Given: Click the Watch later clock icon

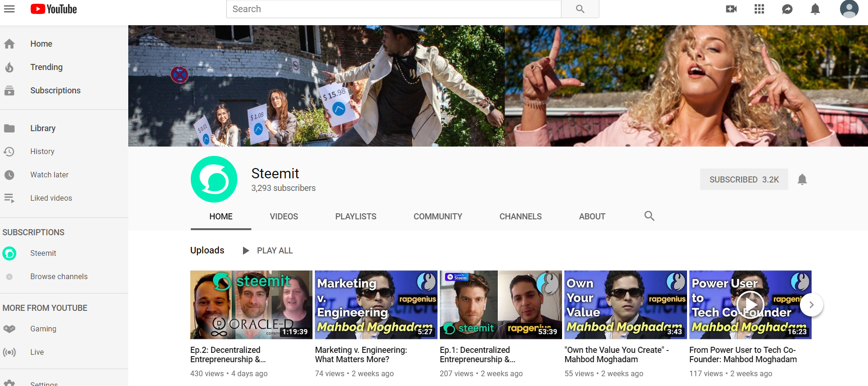Looking at the screenshot, I should pyautogui.click(x=9, y=175).
